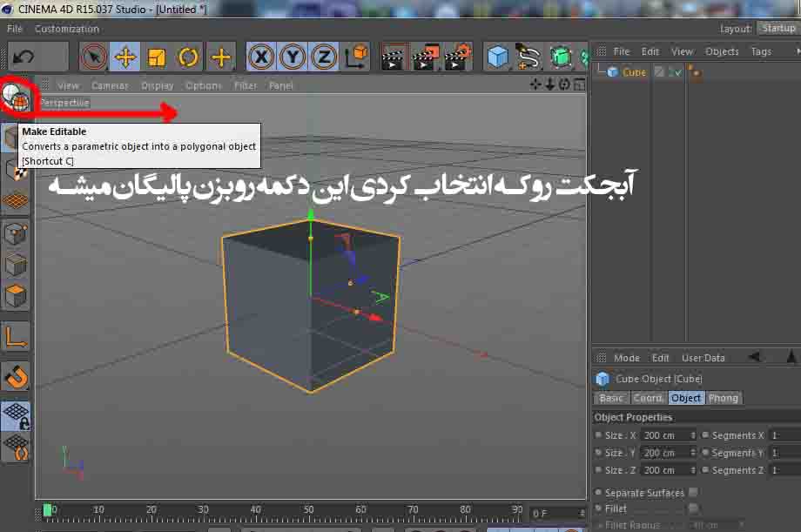The image size is (801, 532).
Task: Open Object Manager Edit menu
Action: (650, 51)
